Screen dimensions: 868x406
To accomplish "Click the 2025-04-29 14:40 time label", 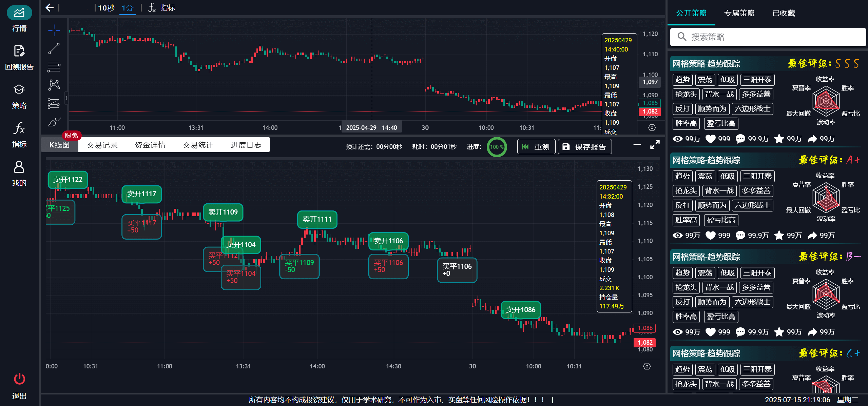I will (371, 128).
